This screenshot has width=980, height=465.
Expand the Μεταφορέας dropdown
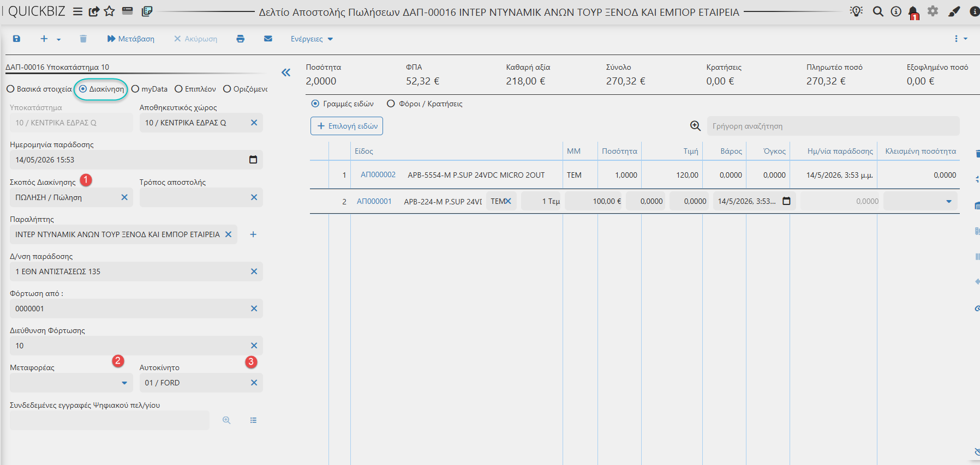pos(124,383)
